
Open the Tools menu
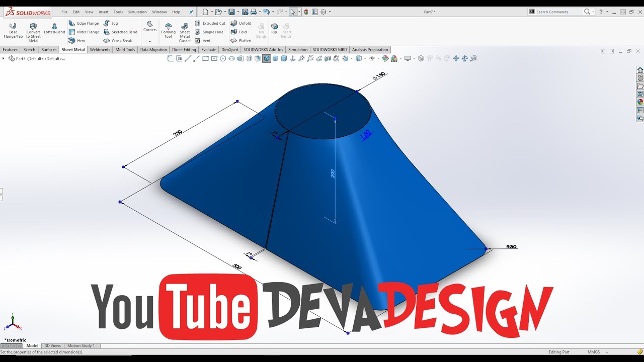118,12
